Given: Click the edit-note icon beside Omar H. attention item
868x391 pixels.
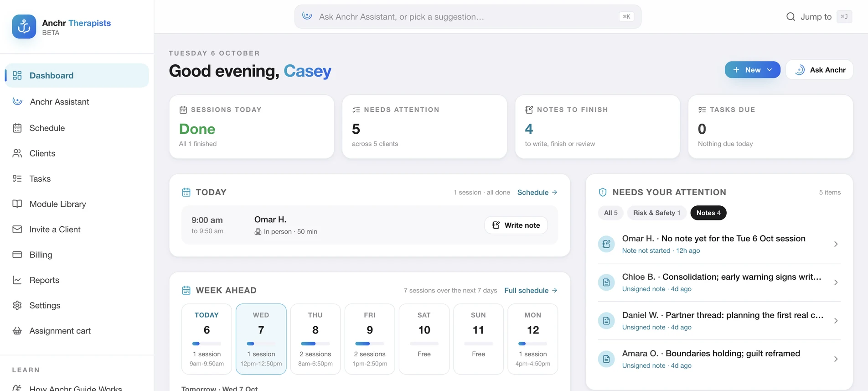Looking at the screenshot, I should click(606, 244).
